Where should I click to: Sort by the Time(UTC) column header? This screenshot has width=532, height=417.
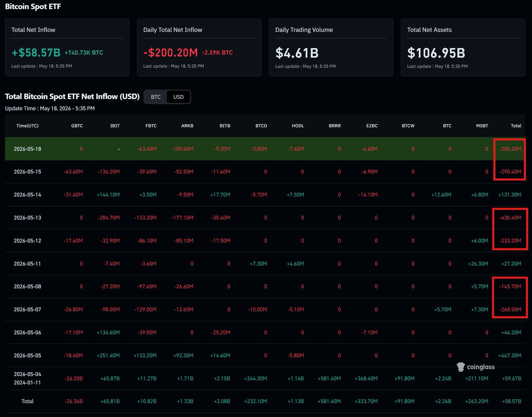click(27, 126)
